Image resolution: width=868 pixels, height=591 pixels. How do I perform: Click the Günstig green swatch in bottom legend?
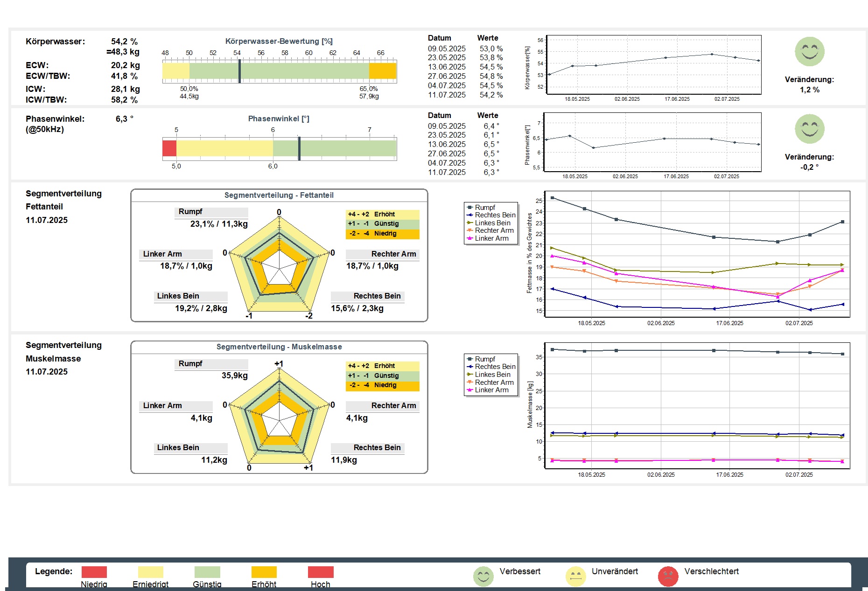point(207,572)
